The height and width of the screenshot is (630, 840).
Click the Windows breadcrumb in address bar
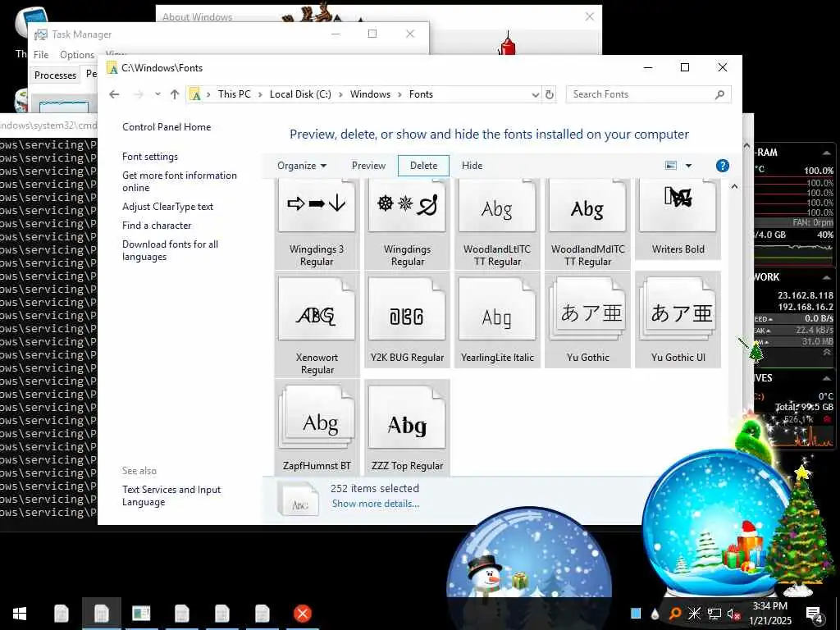(370, 94)
